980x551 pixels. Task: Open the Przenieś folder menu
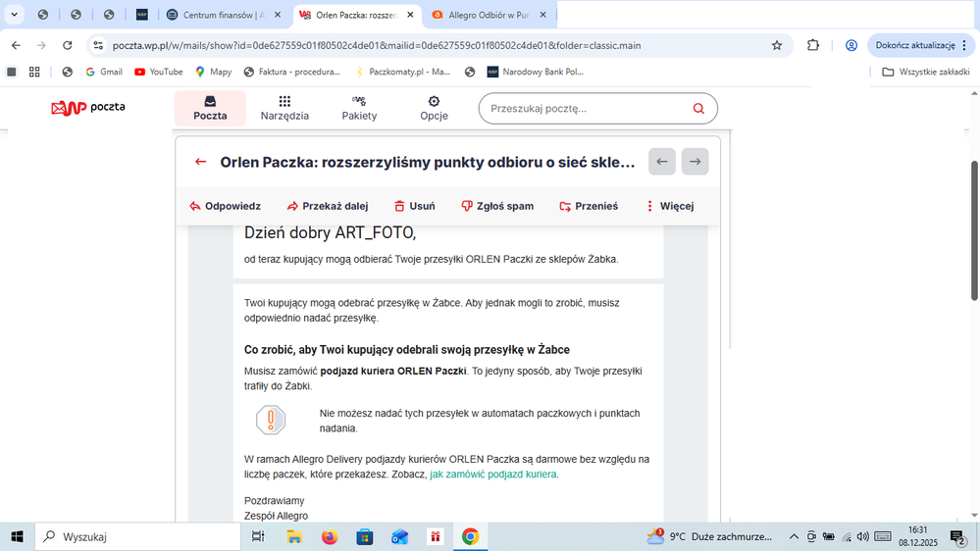589,206
